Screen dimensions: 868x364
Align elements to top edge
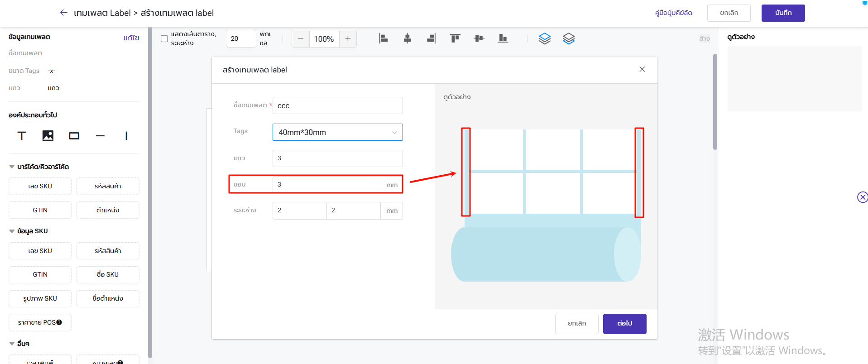pyautogui.click(x=455, y=38)
